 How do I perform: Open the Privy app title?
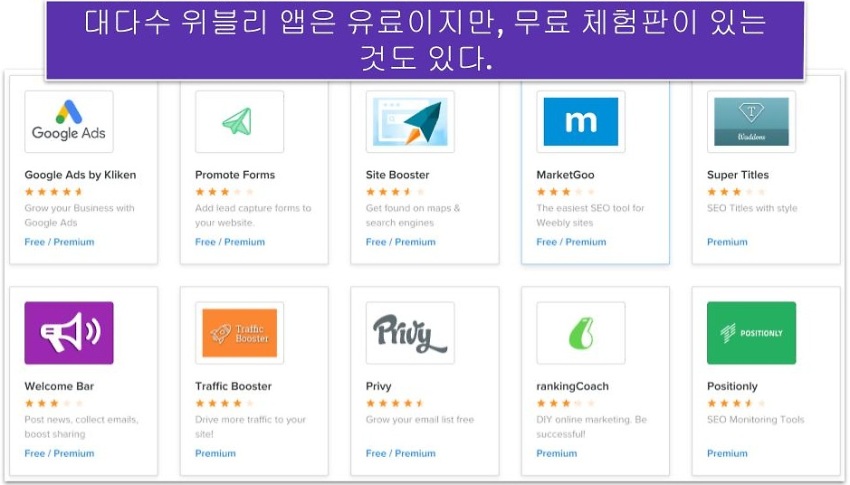(378, 386)
